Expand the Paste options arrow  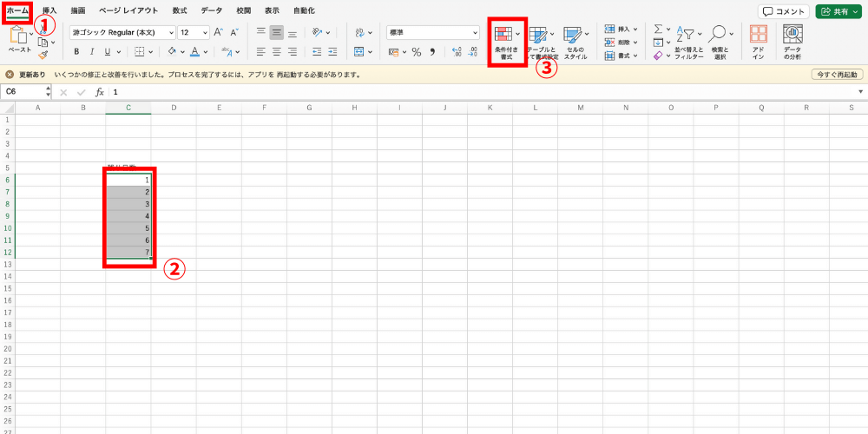tap(32, 35)
